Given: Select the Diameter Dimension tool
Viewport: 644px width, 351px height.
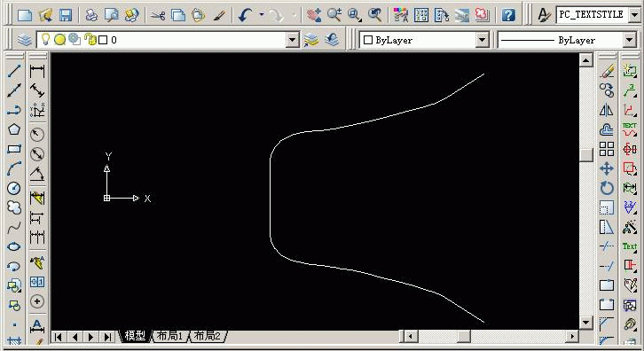Looking at the screenshot, I should (37, 154).
